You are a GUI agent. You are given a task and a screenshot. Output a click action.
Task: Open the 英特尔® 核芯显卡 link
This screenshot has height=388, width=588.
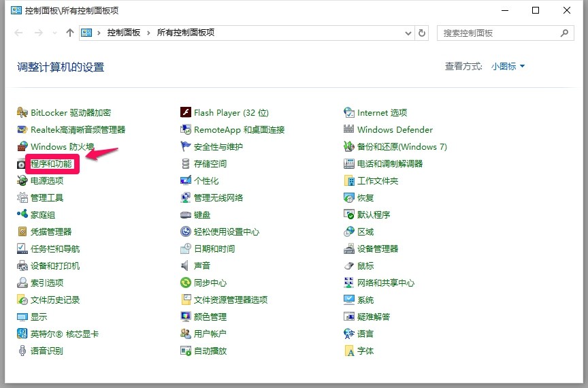pos(65,334)
